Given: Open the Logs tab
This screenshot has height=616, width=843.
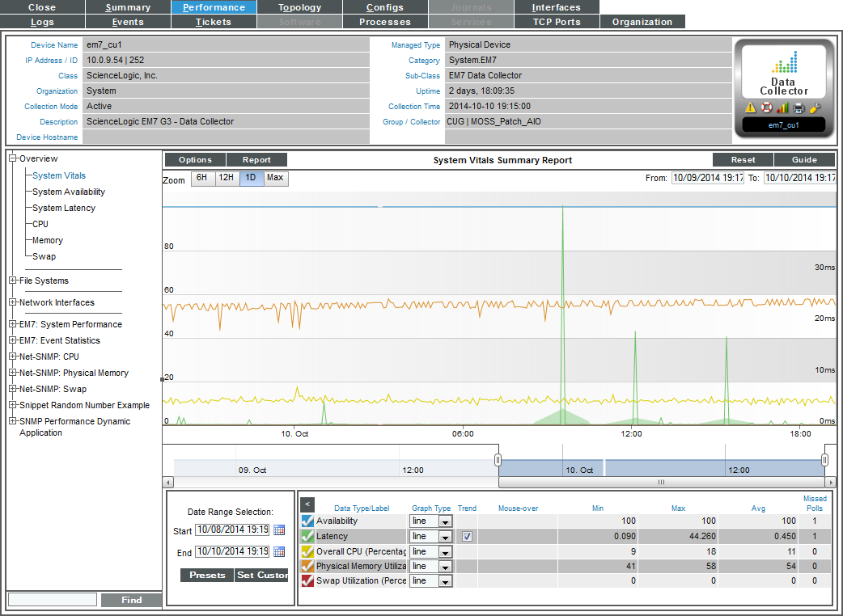Looking at the screenshot, I should coord(42,22).
